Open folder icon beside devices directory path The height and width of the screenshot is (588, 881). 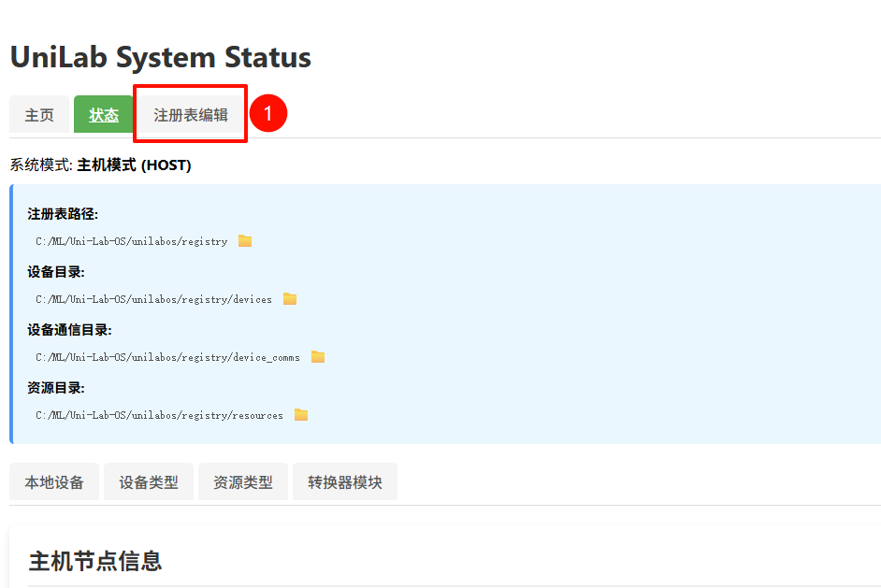pos(290,299)
